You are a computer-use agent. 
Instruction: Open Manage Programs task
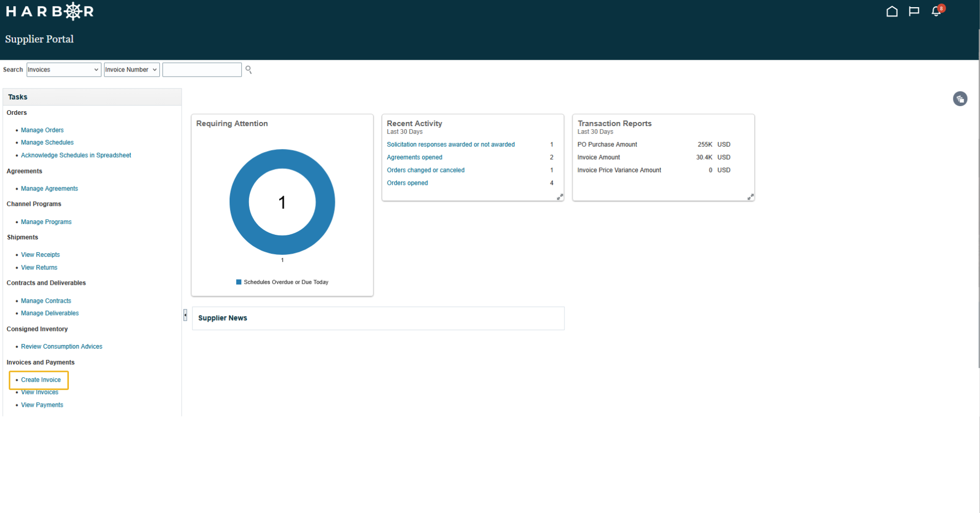pos(46,222)
